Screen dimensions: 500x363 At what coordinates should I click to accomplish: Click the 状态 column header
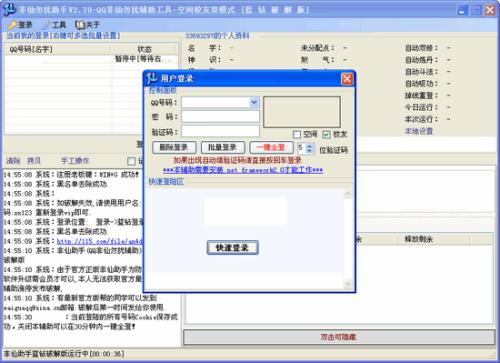144,49
